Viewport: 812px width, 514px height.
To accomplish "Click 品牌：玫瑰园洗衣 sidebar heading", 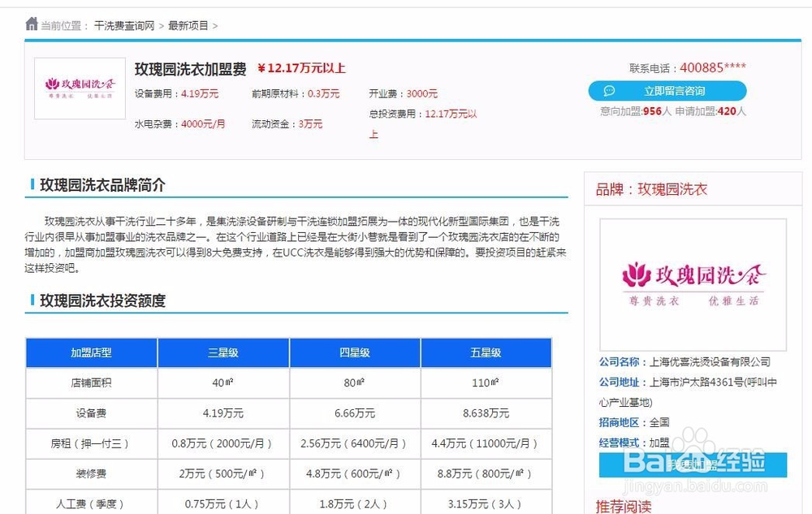I will (651, 189).
